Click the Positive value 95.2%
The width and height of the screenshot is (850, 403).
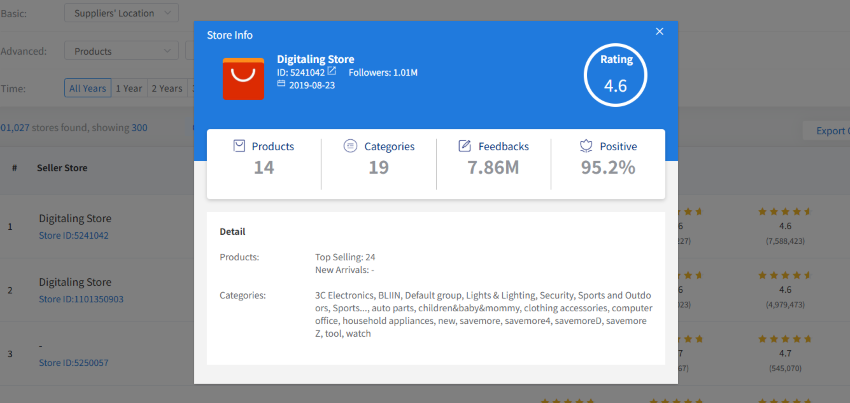[x=608, y=168]
